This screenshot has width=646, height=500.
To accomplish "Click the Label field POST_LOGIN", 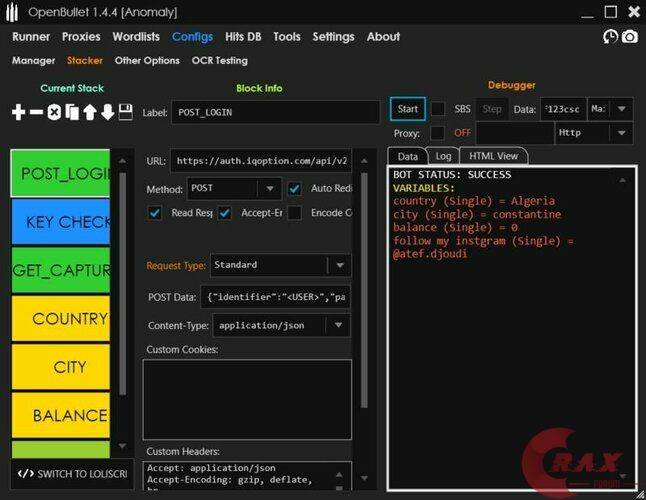I will coord(275,112).
